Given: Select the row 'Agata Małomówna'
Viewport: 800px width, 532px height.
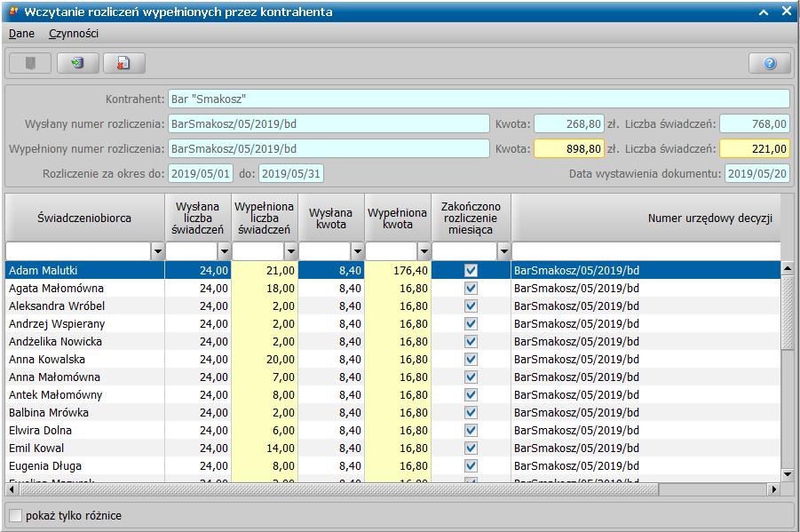Looking at the screenshot, I should pyautogui.click(x=392, y=289).
